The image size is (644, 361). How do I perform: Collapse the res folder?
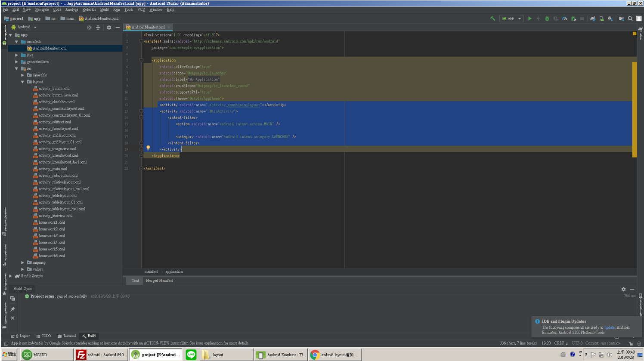[16, 68]
